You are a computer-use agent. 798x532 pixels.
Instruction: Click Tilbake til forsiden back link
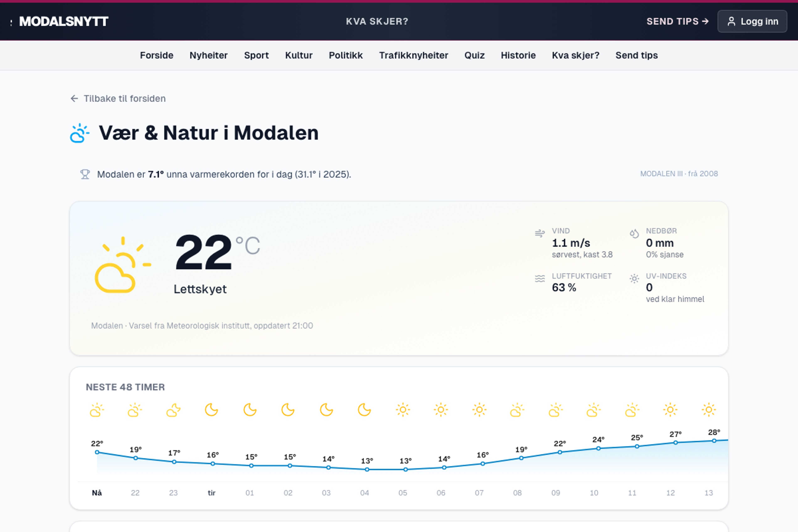click(118, 98)
